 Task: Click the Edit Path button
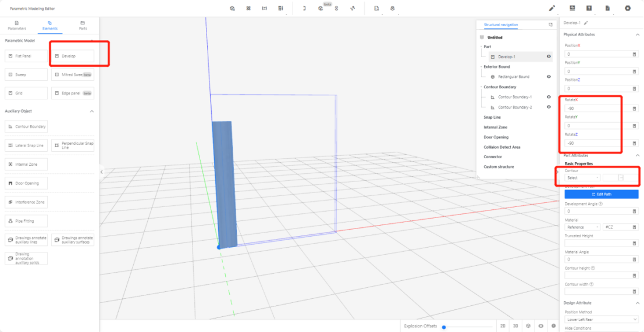pyautogui.click(x=601, y=194)
